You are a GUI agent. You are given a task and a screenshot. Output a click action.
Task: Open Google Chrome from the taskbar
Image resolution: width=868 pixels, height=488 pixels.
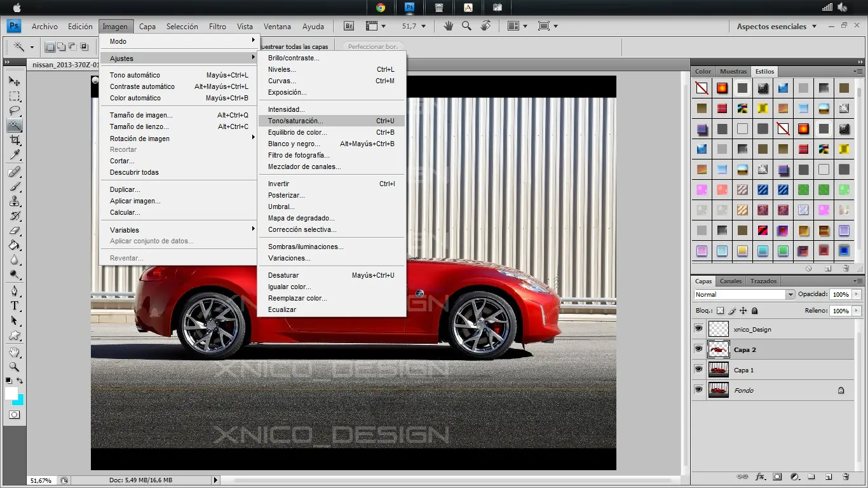[381, 8]
